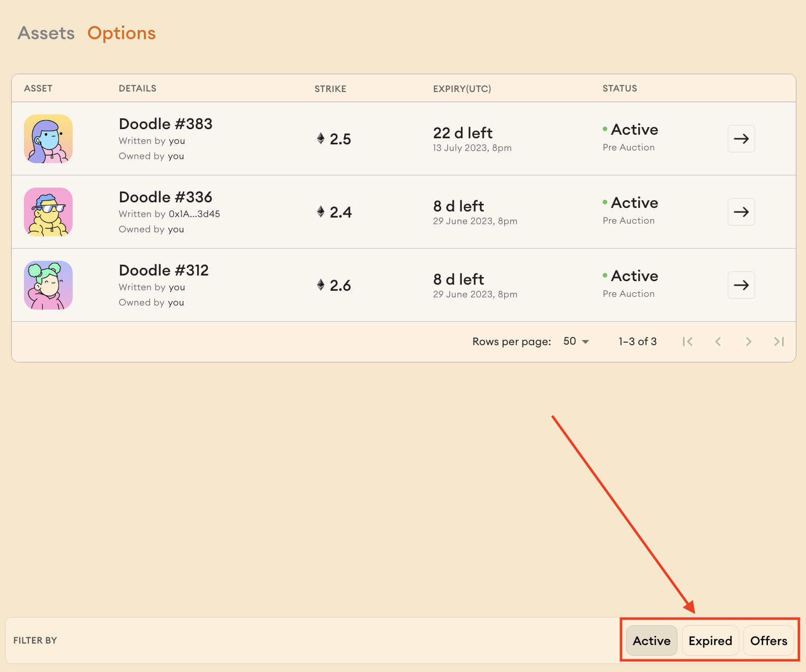The image size is (806, 672).
Task: Click strike value 2.4
Action: pyautogui.click(x=340, y=212)
